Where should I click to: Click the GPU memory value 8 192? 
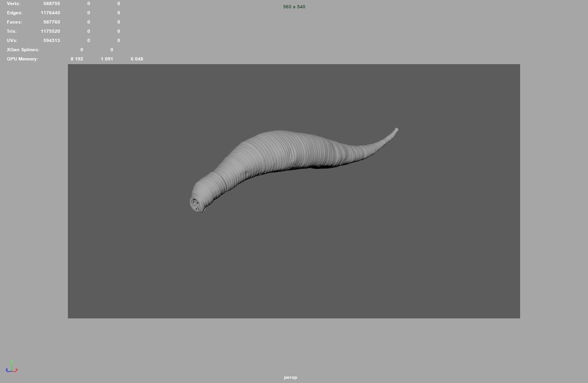[77, 59]
